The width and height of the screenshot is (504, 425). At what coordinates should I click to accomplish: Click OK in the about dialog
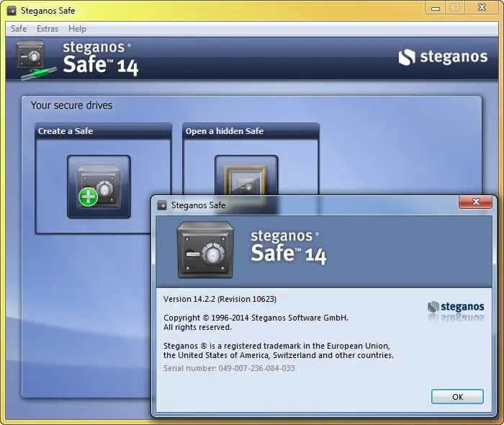(457, 397)
